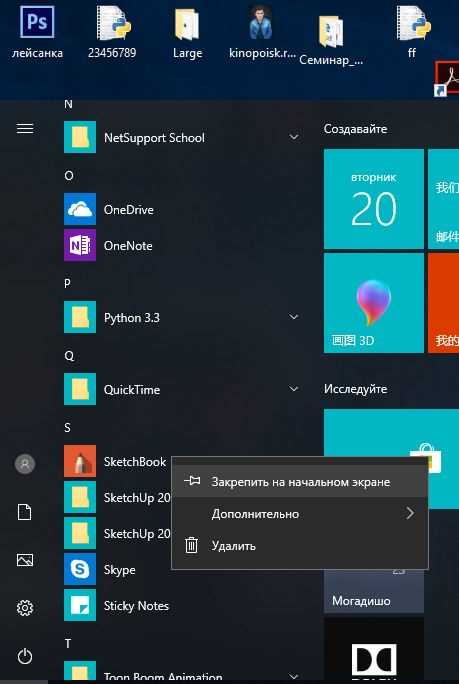Open the weather tile Могадишо
Screen dimensions: 459x684
pos(374,591)
